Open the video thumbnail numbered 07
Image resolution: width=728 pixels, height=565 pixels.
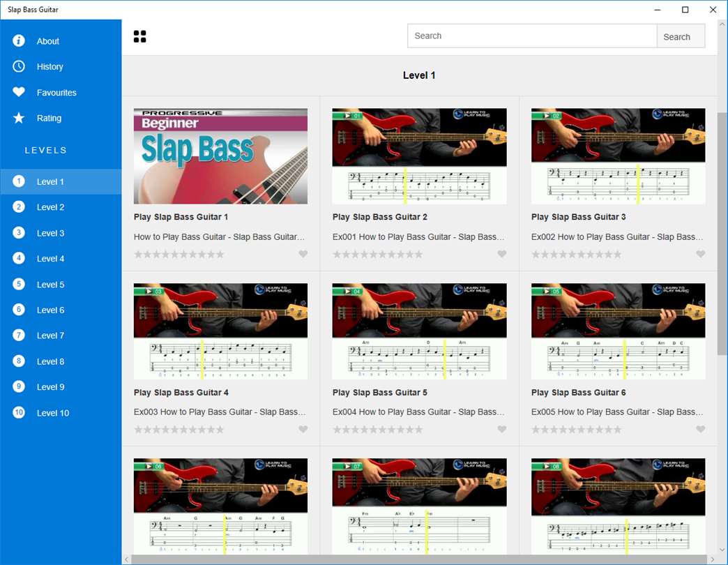click(419, 506)
